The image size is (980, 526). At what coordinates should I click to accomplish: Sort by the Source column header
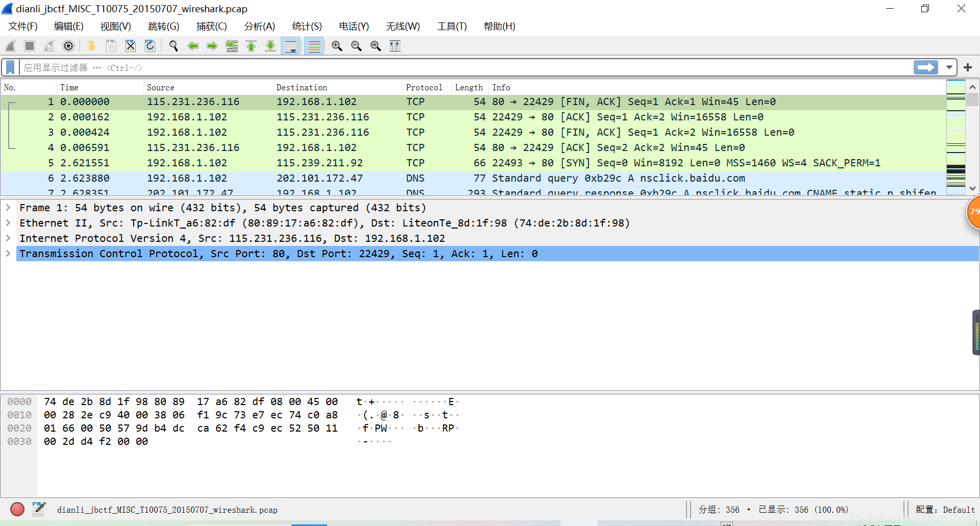(208, 87)
